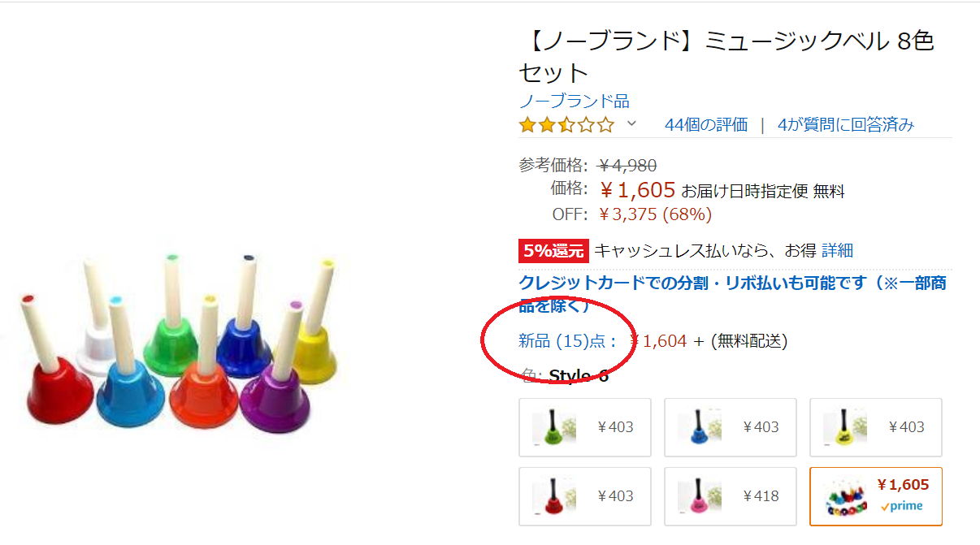Open 詳細 for cashless 5% rebate
Viewport: 980px width, 545px height.
tap(837, 251)
